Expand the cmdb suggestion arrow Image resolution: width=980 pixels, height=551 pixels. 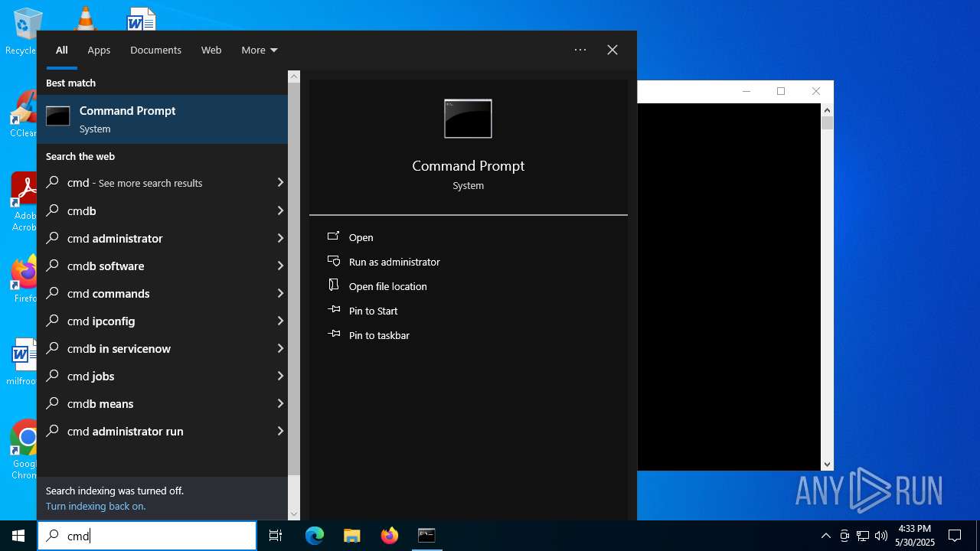tap(279, 210)
